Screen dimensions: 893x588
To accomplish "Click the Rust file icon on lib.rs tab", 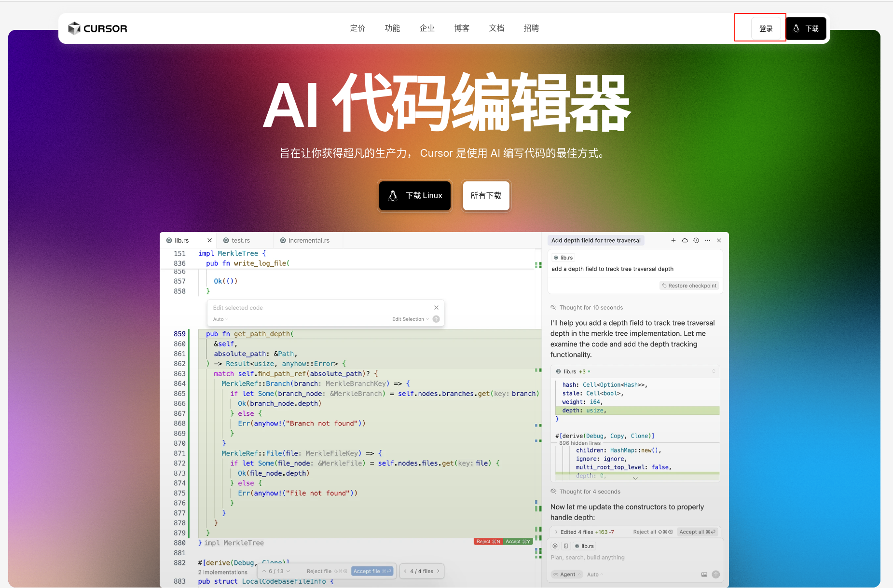I will (169, 240).
